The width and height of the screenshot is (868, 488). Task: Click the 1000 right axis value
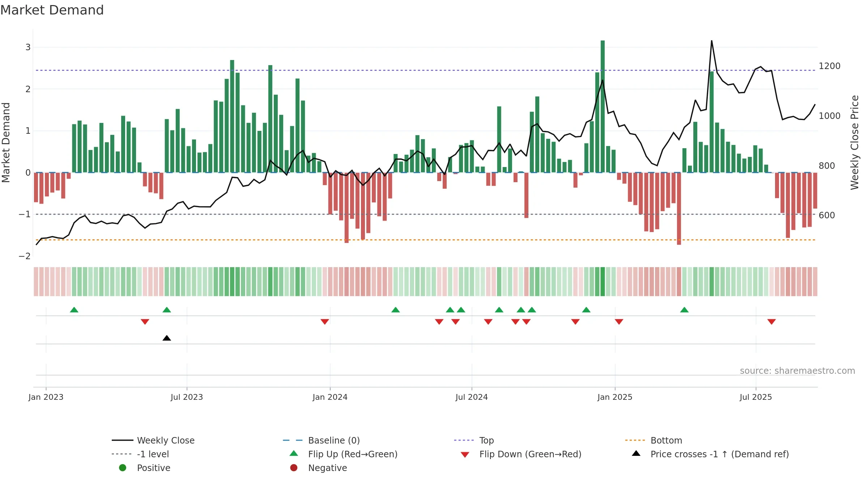click(830, 116)
